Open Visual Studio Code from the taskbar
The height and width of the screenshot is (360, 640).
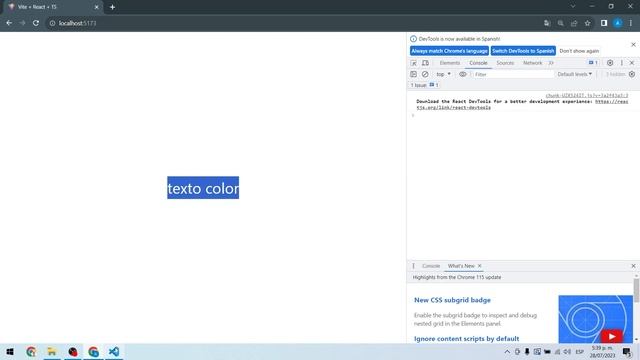tap(114, 351)
